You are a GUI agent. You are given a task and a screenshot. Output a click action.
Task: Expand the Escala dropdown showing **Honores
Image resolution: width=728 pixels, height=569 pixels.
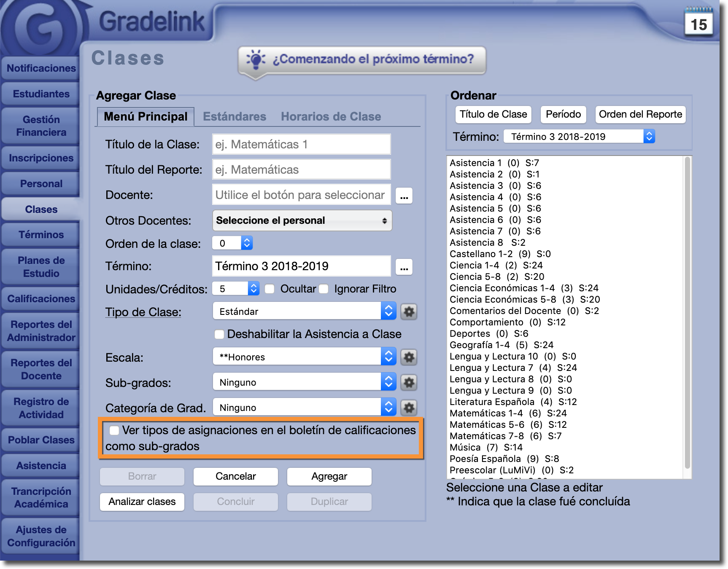[x=304, y=357]
